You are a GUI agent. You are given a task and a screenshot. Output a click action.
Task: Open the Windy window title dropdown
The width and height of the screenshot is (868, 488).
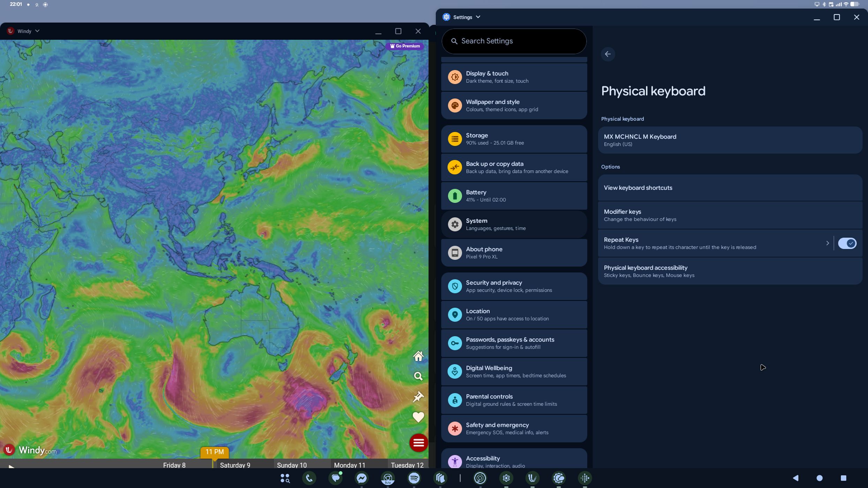click(x=37, y=31)
